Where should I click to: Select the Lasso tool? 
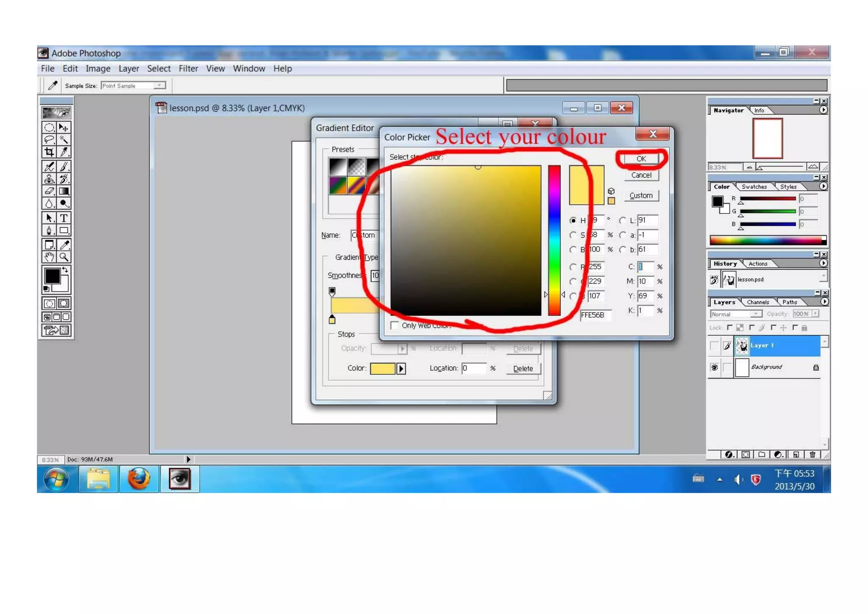49,139
